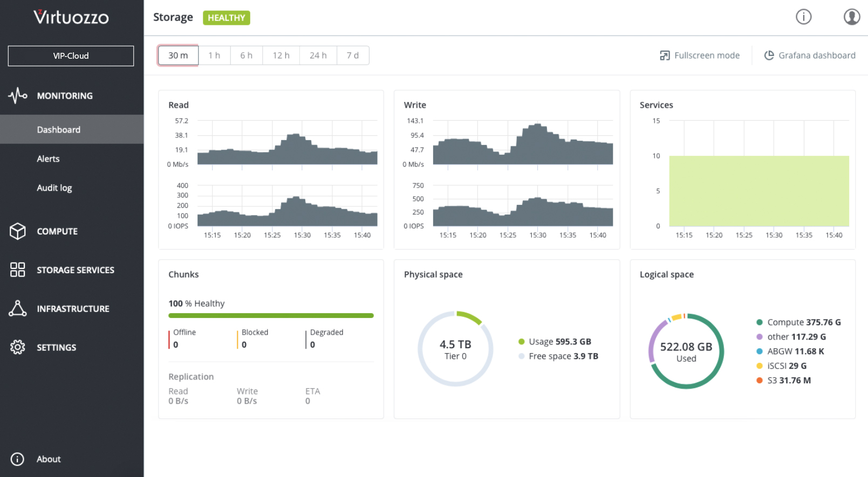Open the user profile icon
This screenshot has height=477, width=868.
click(x=851, y=17)
